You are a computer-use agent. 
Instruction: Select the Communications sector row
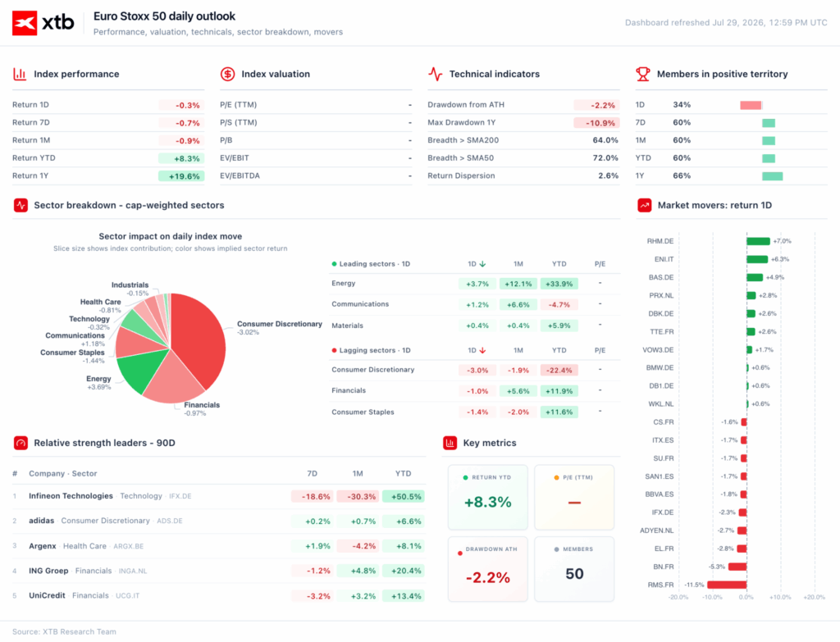click(475, 304)
